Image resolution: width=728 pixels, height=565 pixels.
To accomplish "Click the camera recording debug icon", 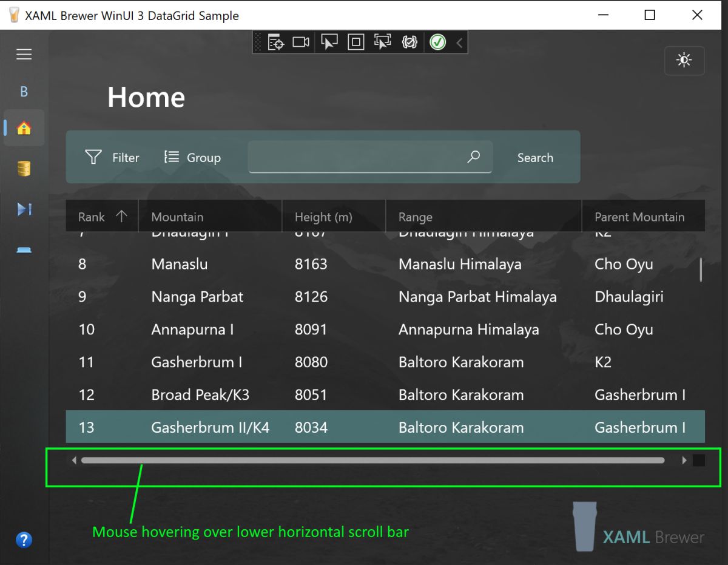I will coord(301,42).
